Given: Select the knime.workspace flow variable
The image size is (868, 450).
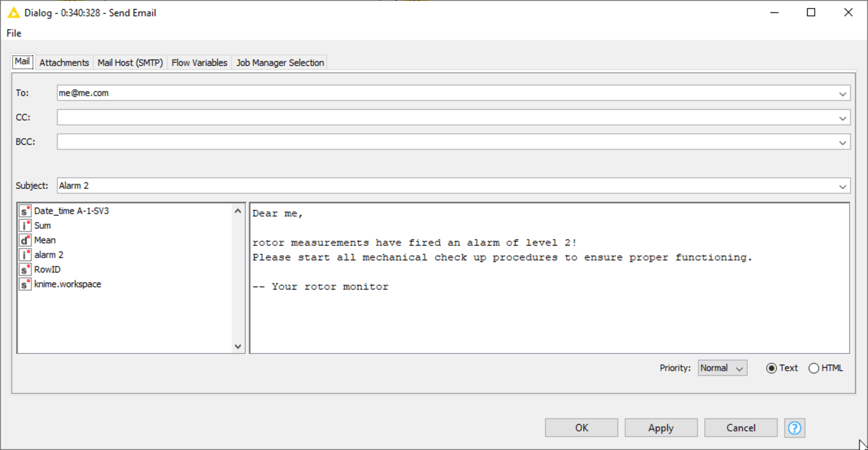Looking at the screenshot, I should (x=68, y=284).
